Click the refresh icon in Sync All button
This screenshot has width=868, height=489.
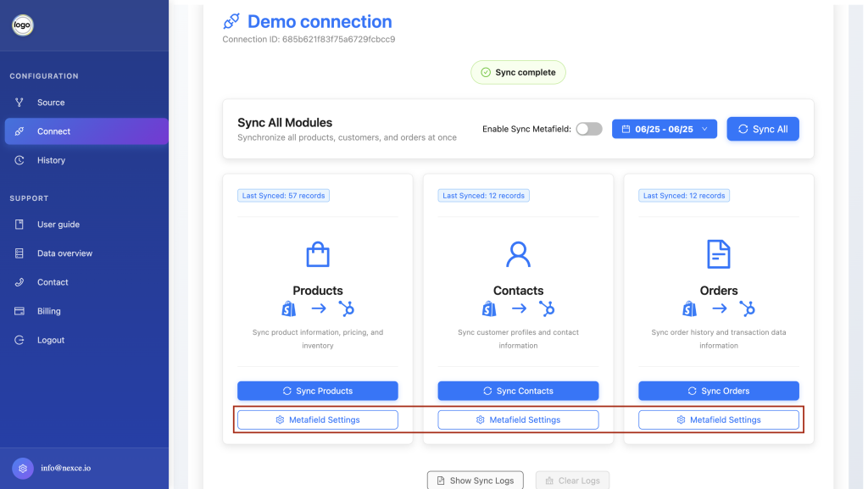(743, 129)
